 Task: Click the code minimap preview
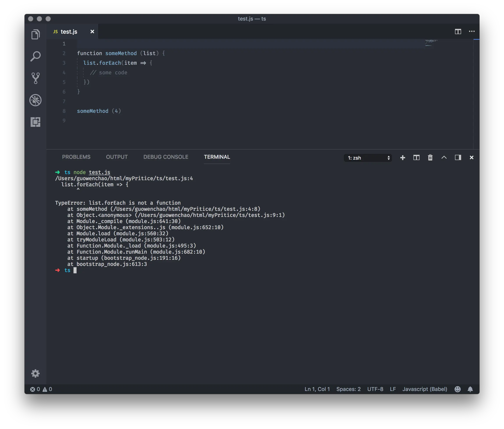(431, 43)
